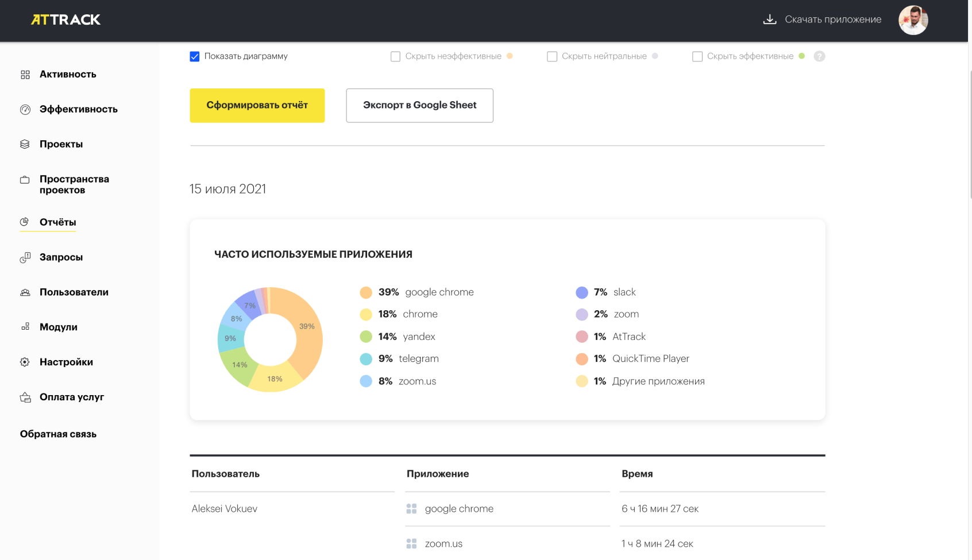This screenshot has height=560, width=972.
Task: Click the 6 ч 16 мин 27 сек time cell
Action: [x=660, y=509]
